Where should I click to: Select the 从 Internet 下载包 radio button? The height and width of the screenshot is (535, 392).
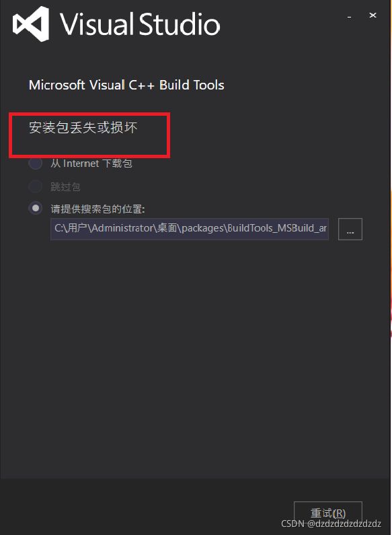point(36,163)
